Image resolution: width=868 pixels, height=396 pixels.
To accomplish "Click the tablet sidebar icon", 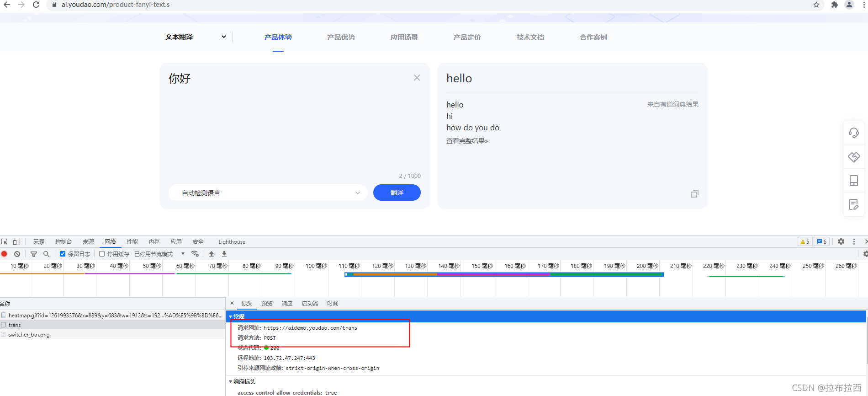I will pos(854,181).
